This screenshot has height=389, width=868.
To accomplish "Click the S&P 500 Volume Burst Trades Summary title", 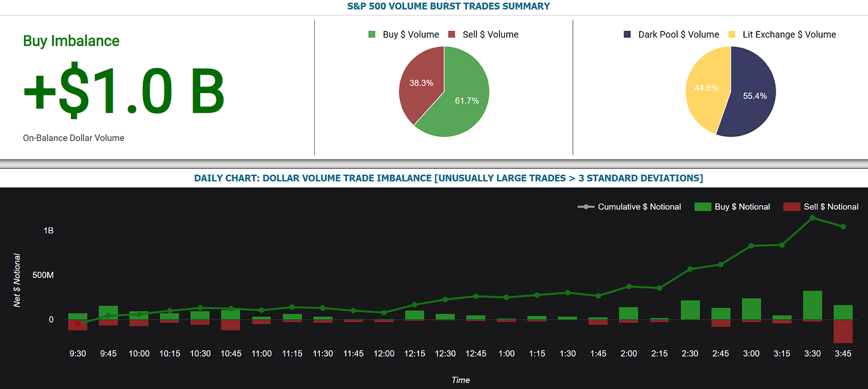I will click(448, 7).
